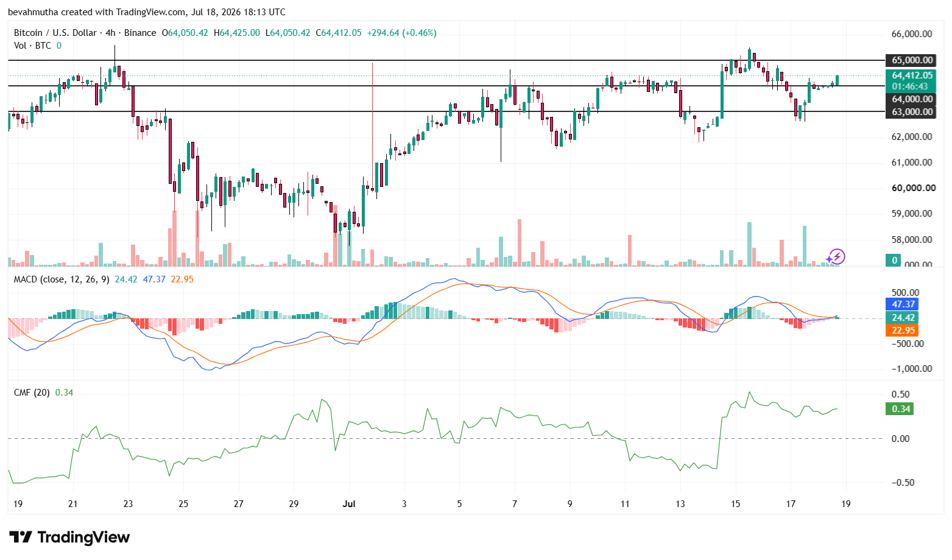
Task: Click the 58,000.00 price scale label
Action: click(912, 240)
